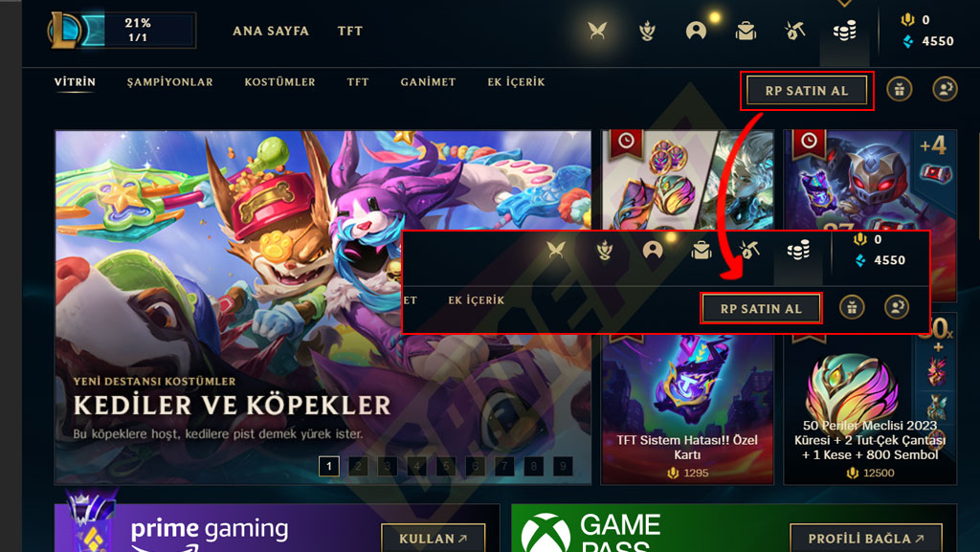
Task: Click PROFİLİ BAĞLA on Game Pass banner
Action: pos(866,539)
